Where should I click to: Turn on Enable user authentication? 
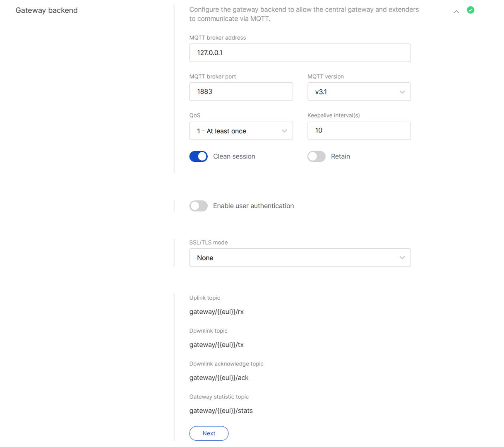click(198, 206)
